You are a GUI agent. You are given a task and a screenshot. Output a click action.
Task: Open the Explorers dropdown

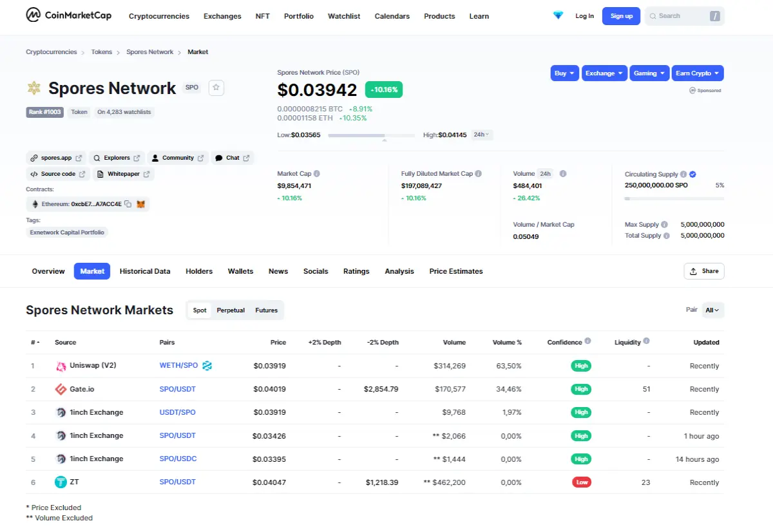pyautogui.click(x=117, y=158)
